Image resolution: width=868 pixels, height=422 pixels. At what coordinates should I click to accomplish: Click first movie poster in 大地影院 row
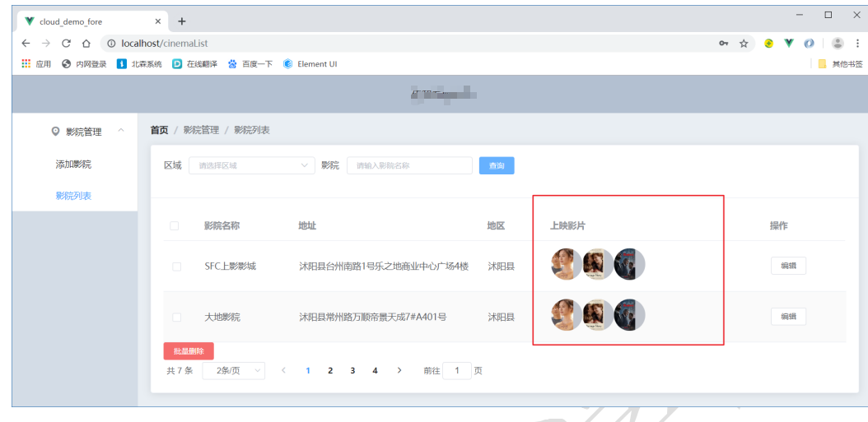(x=567, y=315)
